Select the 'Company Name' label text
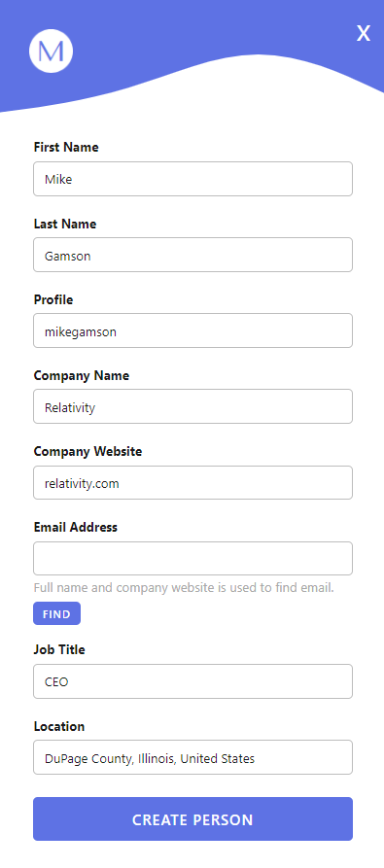The width and height of the screenshot is (384, 868). [x=82, y=376]
